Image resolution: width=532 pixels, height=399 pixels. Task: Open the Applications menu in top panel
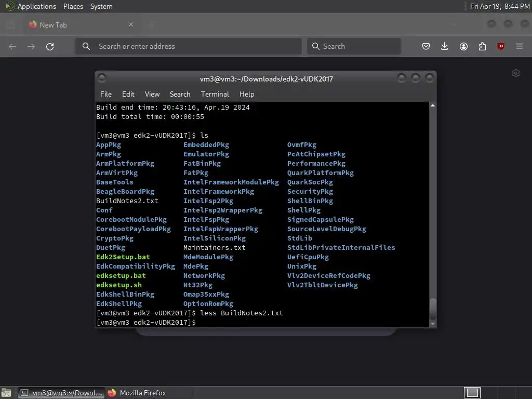37,6
